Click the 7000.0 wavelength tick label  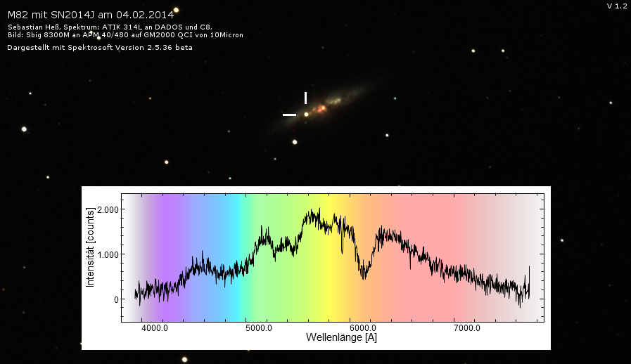[466, 328]
